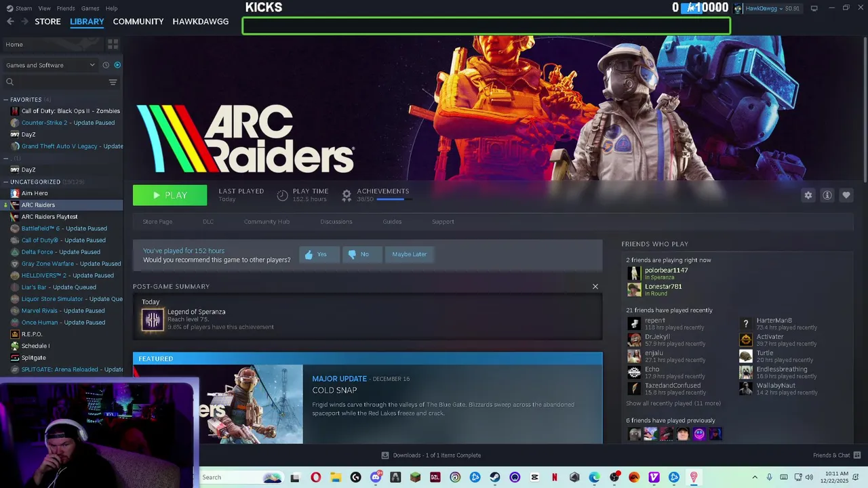868x488 pixels.
Task: Open the Cold Snap featured update thumbnail
Action: (x=218, y=405)
